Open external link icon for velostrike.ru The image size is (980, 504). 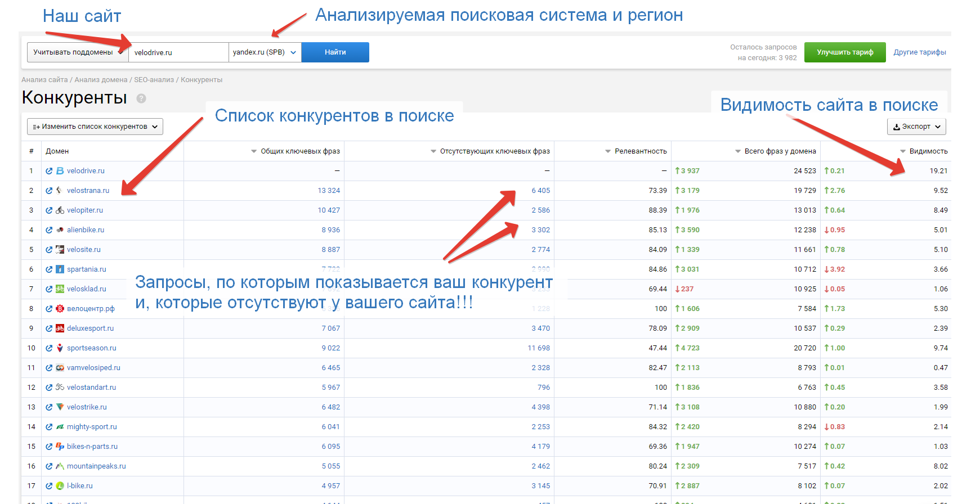coord(49,407)
